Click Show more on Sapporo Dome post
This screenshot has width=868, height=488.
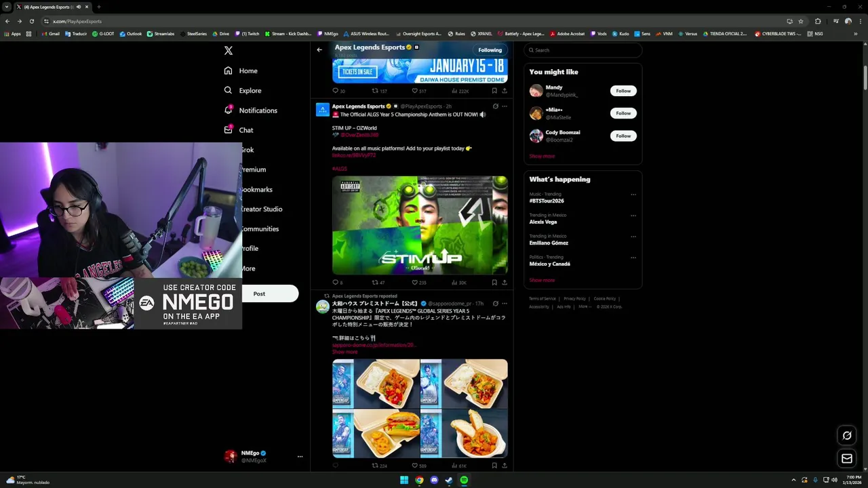[344, 352]
